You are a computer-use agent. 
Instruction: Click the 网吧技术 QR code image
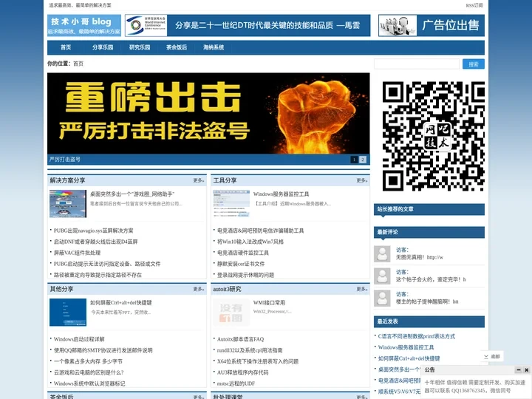[x=433, y=136]
